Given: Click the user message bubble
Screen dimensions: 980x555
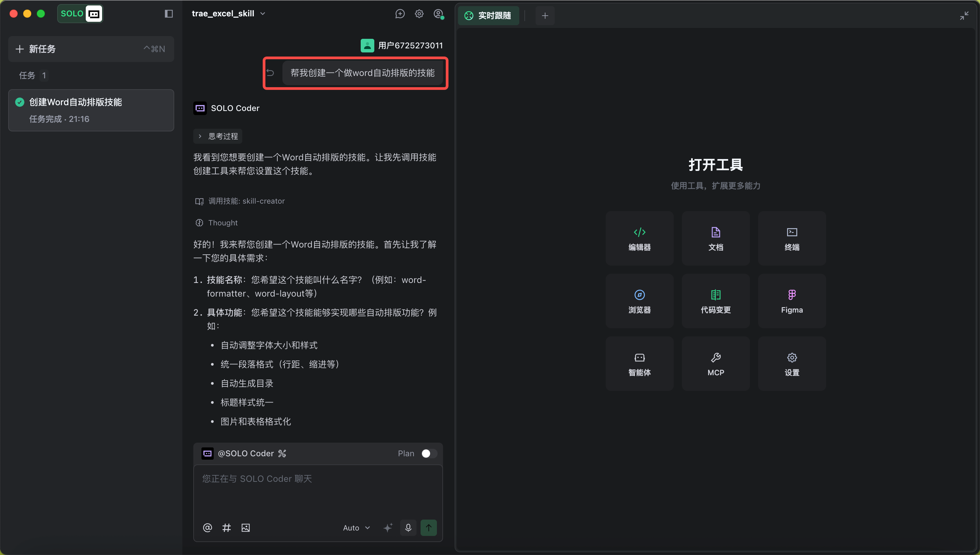Looking at the screenshot, I should click(x=362, y=73).
